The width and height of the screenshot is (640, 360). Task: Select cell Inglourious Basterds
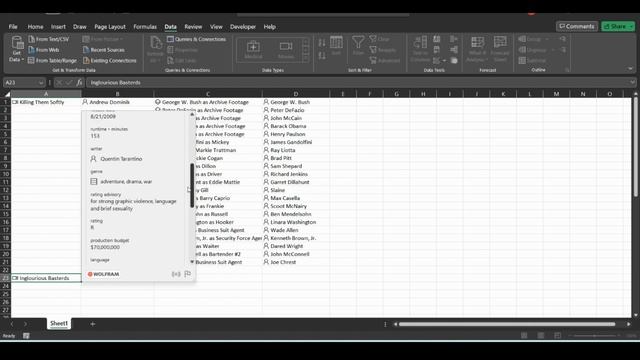point(46,278)
